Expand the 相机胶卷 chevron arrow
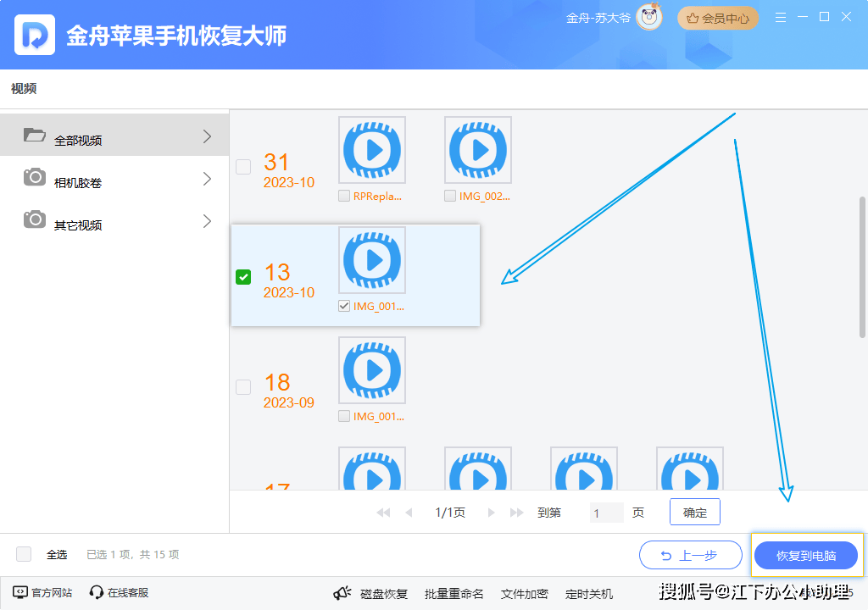The height and width of the screenshot is (610, 868). [x=207, y=179]
